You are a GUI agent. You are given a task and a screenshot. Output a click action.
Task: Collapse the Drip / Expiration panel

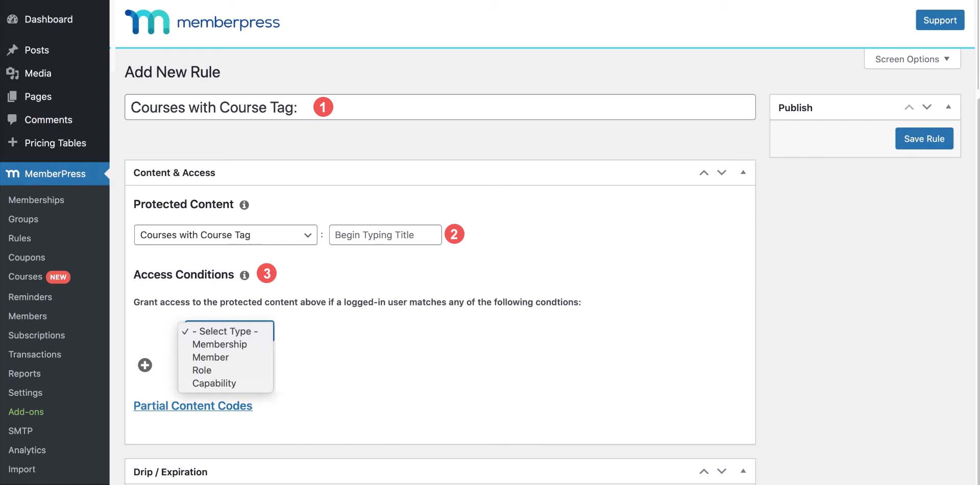[743, 471]
